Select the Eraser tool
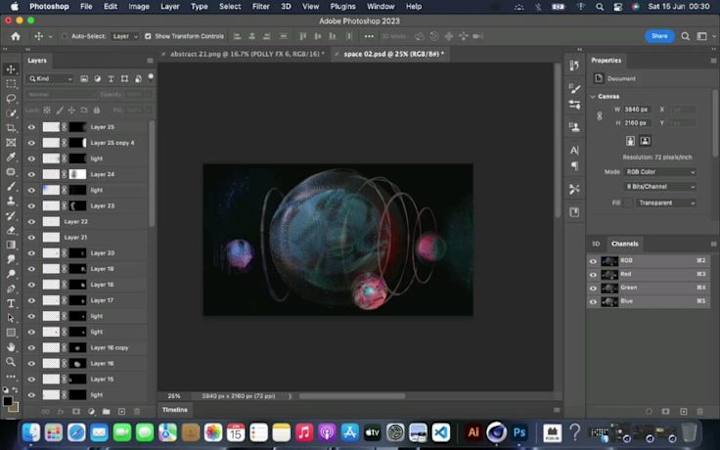Image resolution: width=720 pixels, height=450 pixels. click(x=11, y=230)
